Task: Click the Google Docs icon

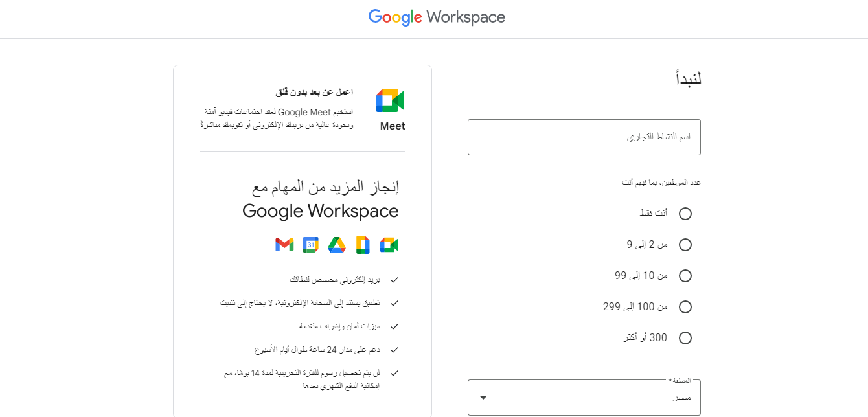Action: (363, 245)
